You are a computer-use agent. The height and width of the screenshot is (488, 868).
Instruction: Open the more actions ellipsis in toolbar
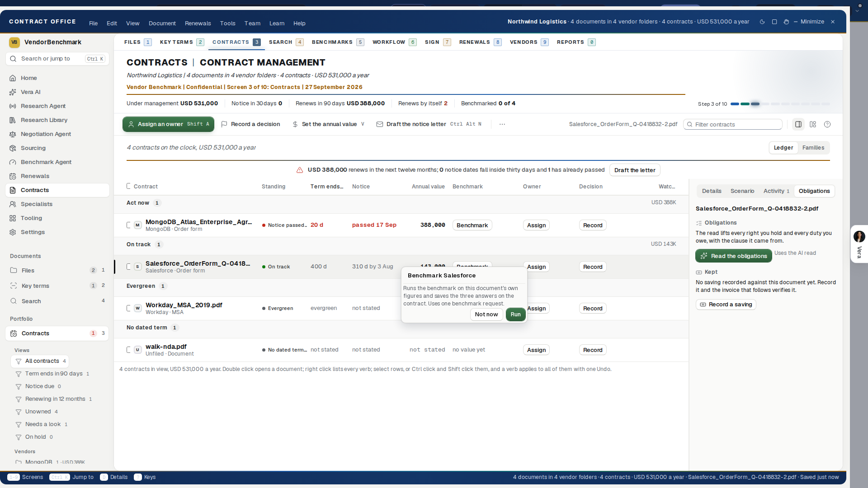502,124
